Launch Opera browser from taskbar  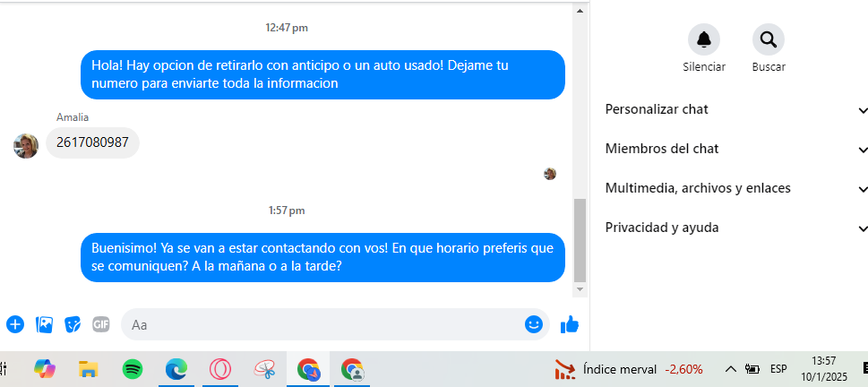point(220,368)
